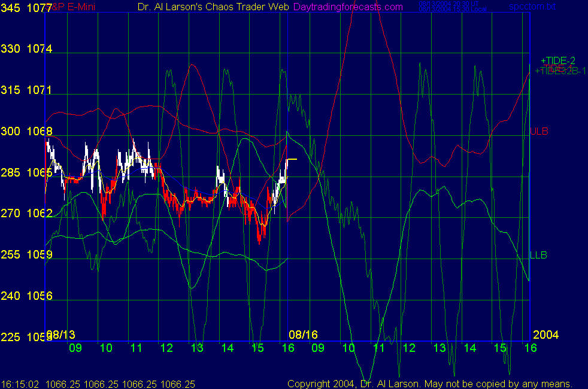Click the 1074 price axis label
This screenshot has height=389, width=588.
(x=40, y=48)
